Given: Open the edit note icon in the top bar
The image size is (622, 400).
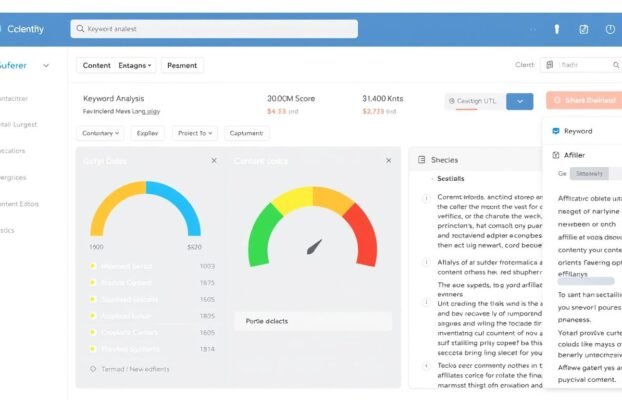Looking at the screenshot, I should coord(584,29).
